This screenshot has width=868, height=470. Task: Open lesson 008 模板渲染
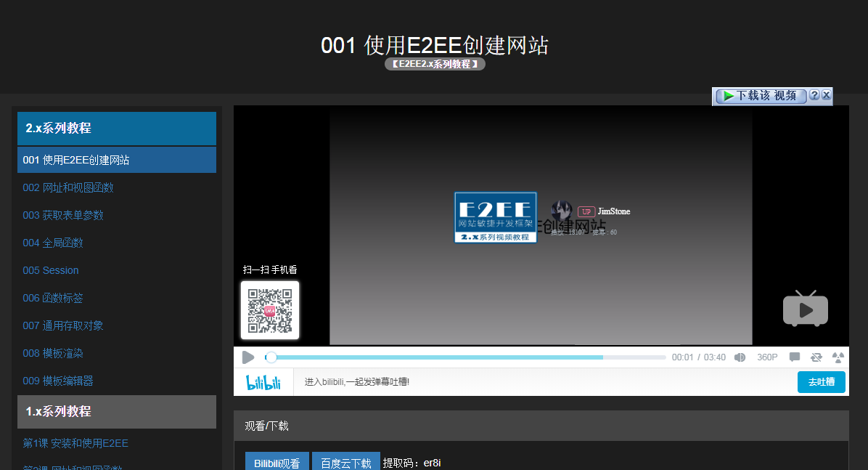click(x=52, y=354)
